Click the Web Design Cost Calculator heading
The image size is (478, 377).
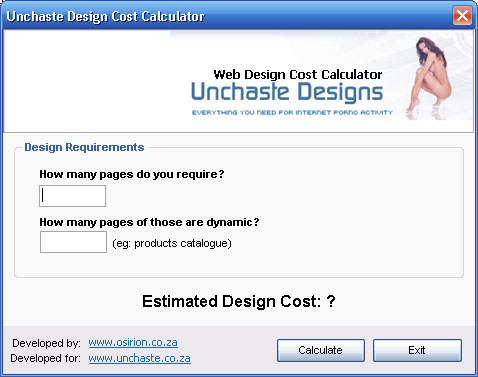point(298,74)
